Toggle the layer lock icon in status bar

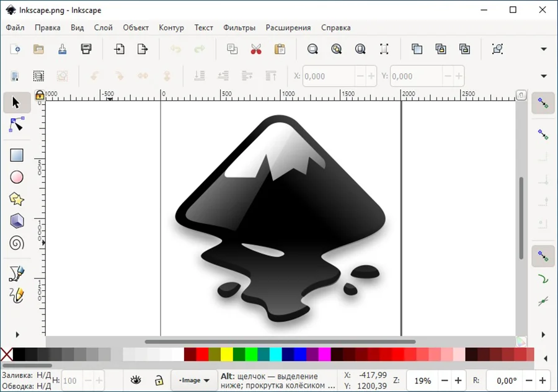(x=159, y=380)
